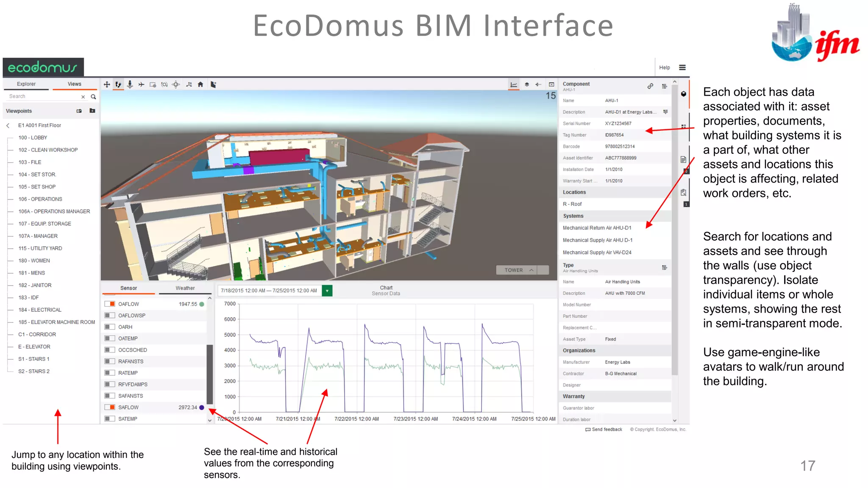Screen dimensions: 868x488
Task: Enable the SATEMP sensor checkbox
Action: [110, 419]
